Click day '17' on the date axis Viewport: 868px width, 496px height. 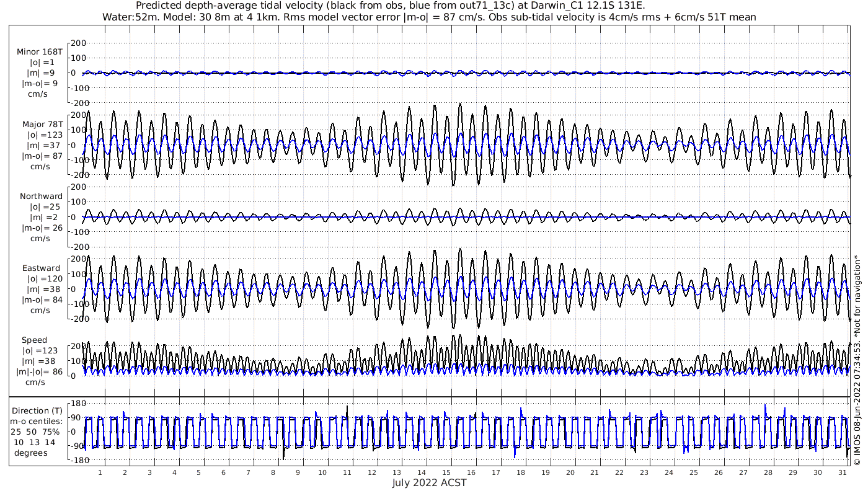click(496, 472)
